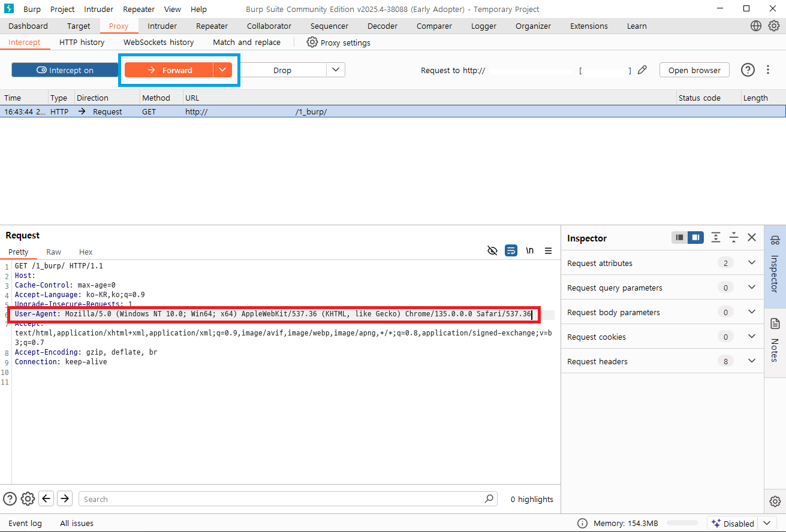
Task: Open the Event log link
Action: point(25,523)
